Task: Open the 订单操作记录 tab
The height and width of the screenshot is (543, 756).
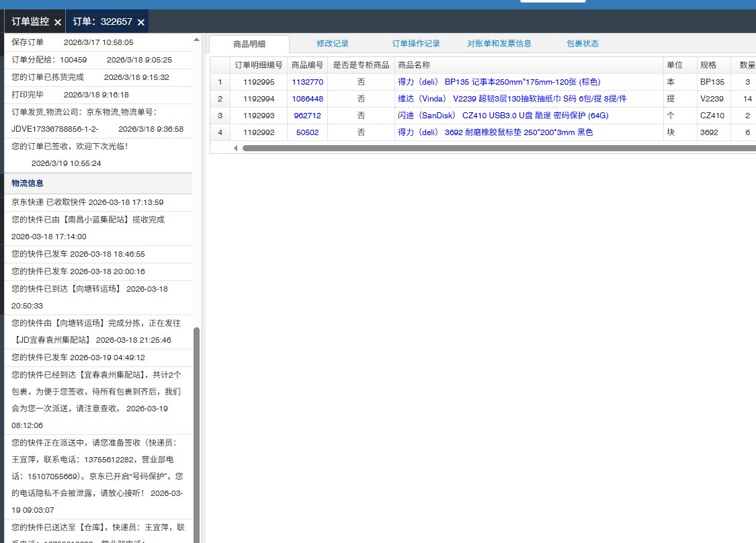Action: (x=416, y=44)
